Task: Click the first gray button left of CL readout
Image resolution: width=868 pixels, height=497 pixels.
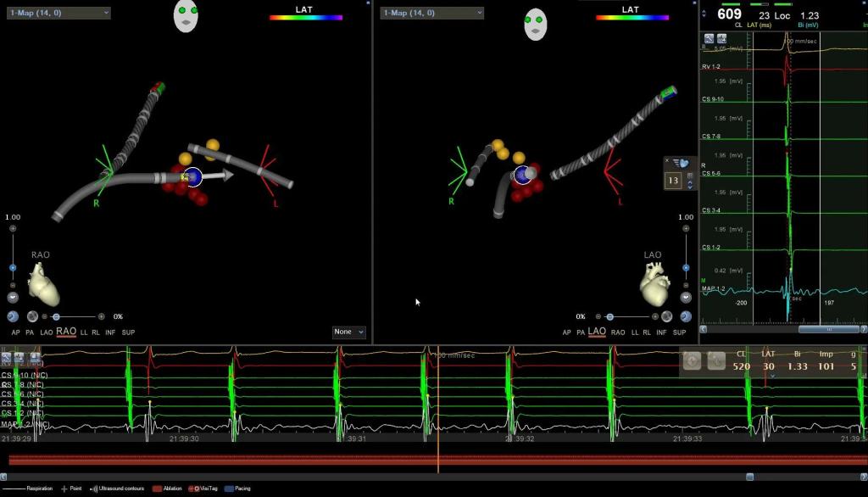Action: coord(692,360)
